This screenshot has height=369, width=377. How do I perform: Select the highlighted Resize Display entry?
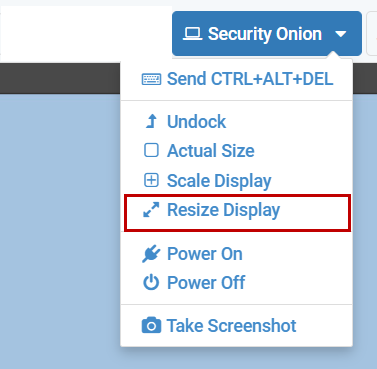[237, 213]
